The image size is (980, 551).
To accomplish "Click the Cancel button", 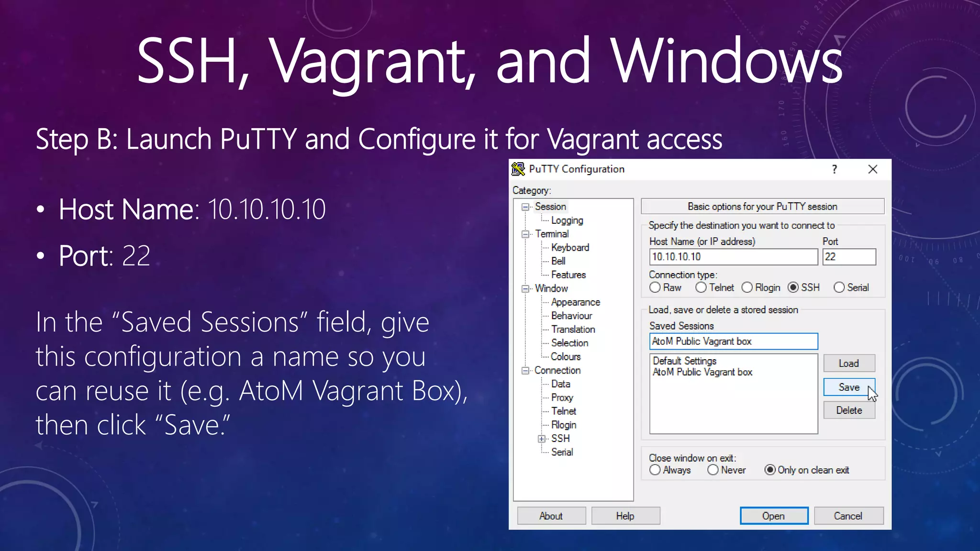I will 848,516.
